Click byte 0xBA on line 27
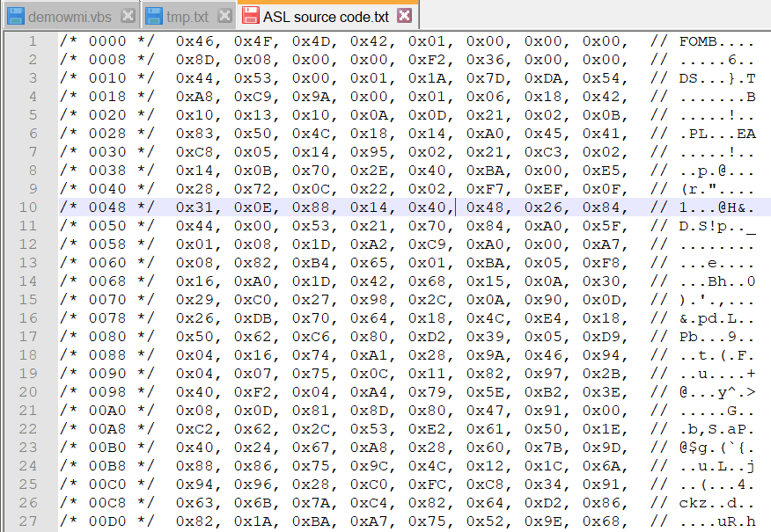771x532 pixels. 311,521
